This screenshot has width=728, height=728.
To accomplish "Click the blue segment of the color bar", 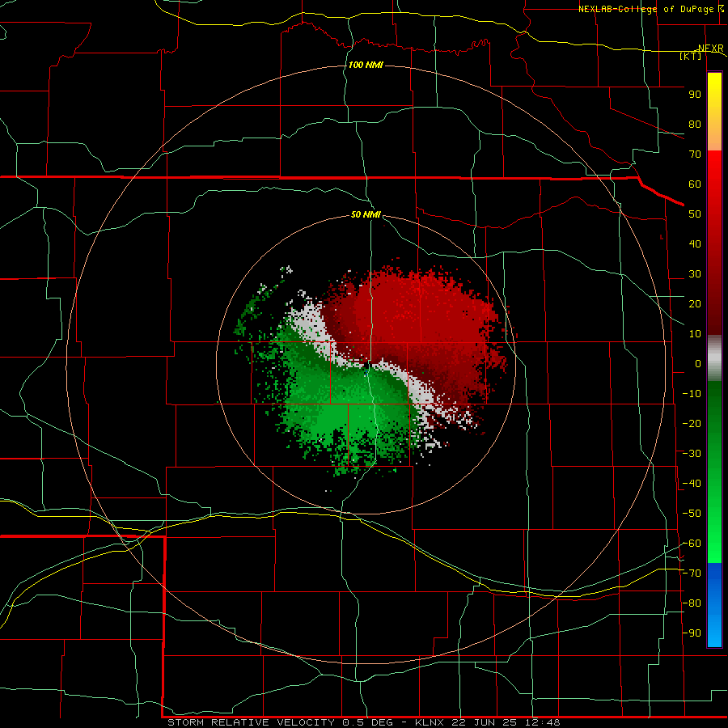I will tap(714, 605).
